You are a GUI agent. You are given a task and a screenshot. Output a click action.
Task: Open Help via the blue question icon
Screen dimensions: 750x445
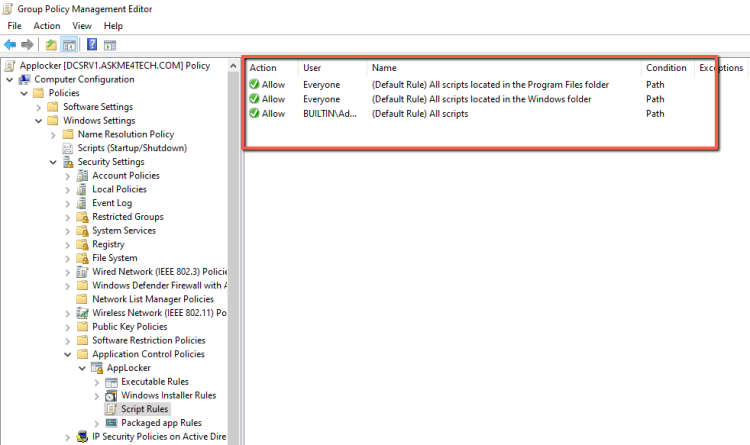(92, 45)
